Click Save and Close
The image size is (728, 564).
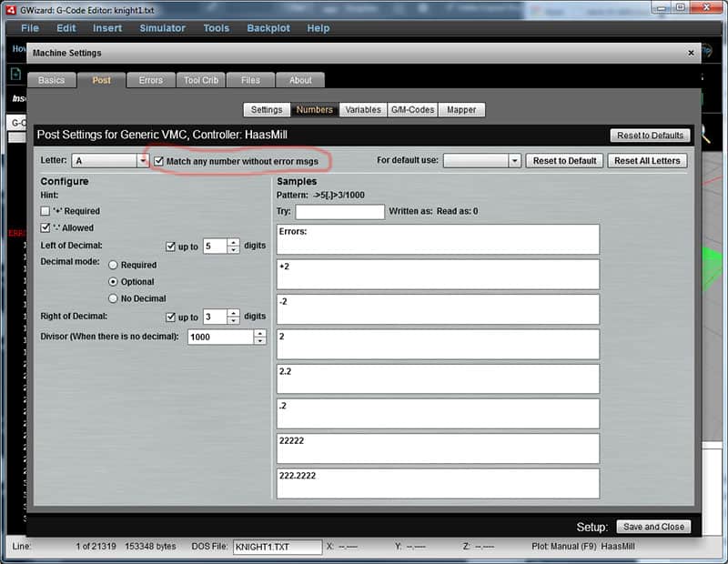tap(652, 526)
